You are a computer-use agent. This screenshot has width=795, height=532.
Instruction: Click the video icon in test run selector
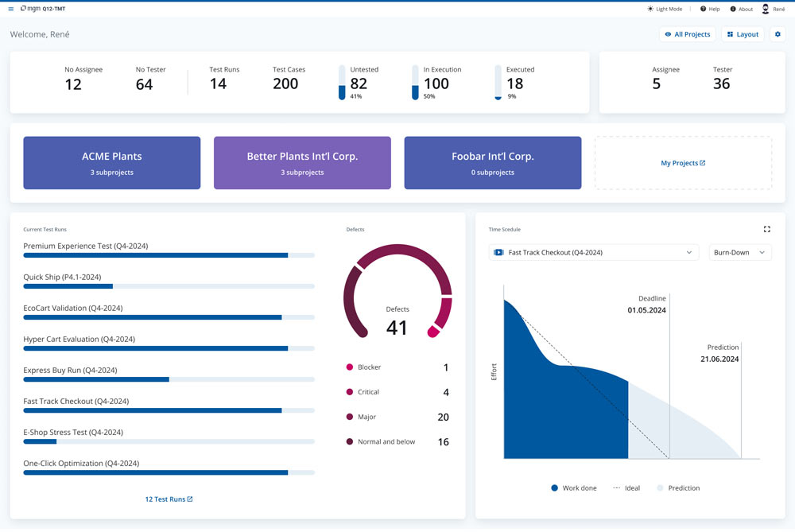(498, 252)
